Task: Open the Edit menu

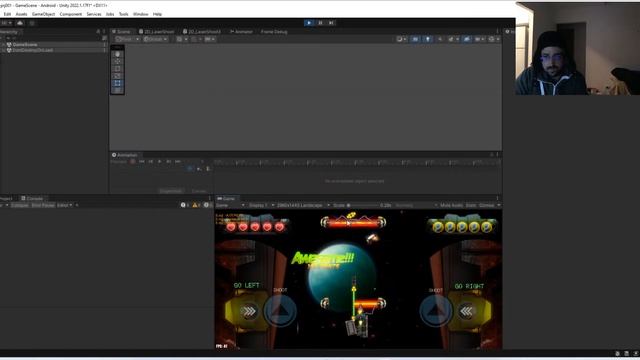Action: (x=7, y=14)
